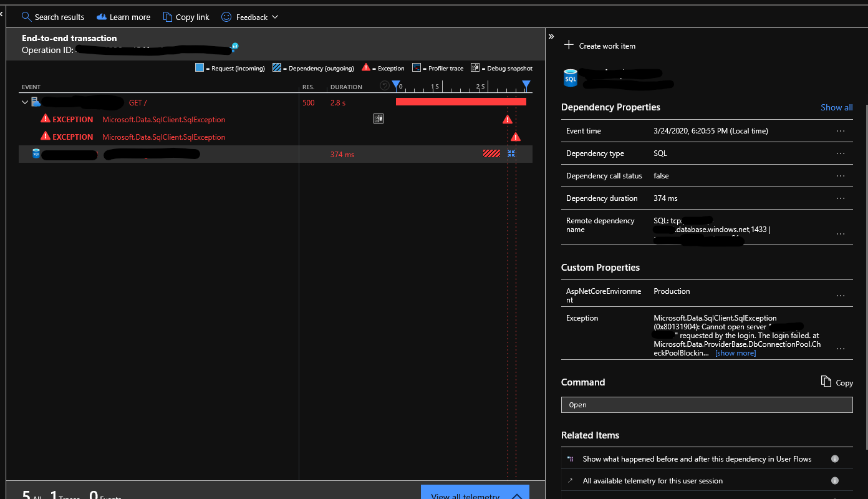The image size is (868, 499).
Task: Collapse details pane with double-chevron
Action: (551, 37)
